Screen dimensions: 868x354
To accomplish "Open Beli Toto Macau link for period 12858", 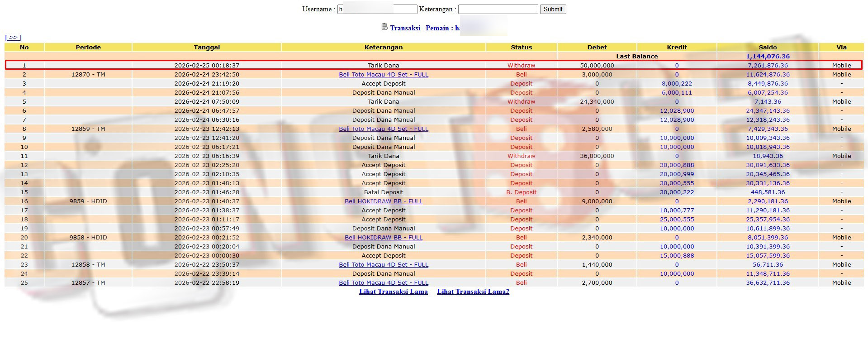I will [x=383, y=264].
